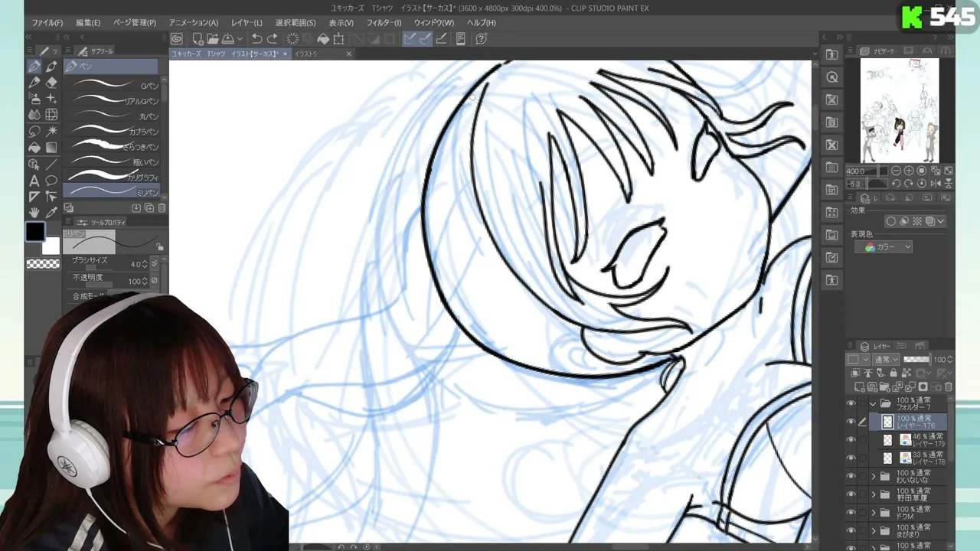The image size is (980, 551).
Task: Choose the Lasso selection tool
Action: 34,131
